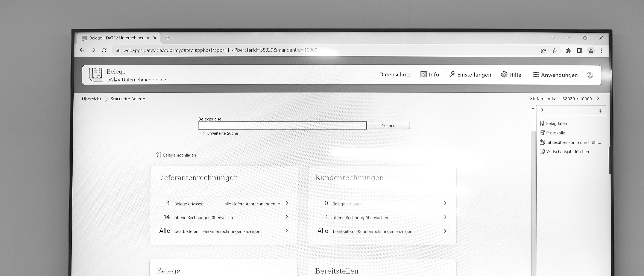Bookmark page with browser star icon
Screen dimensions: 644x276
tap(555, 51)
